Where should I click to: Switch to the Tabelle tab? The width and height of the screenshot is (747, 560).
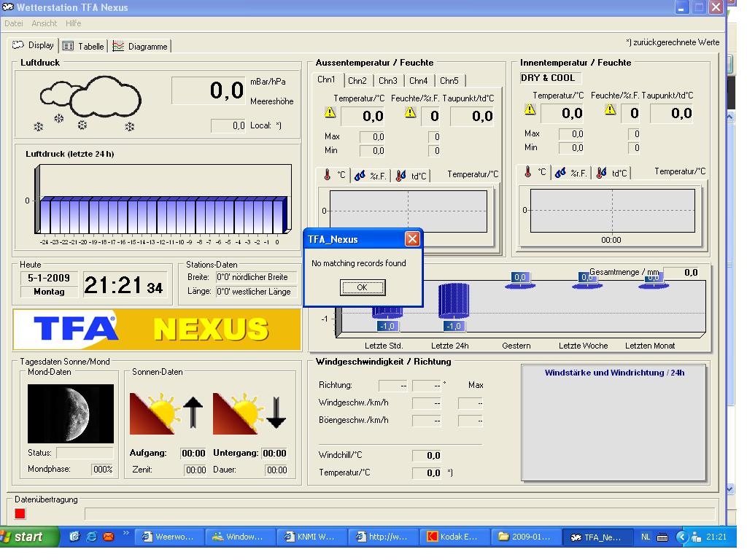[x=84, y=46]
